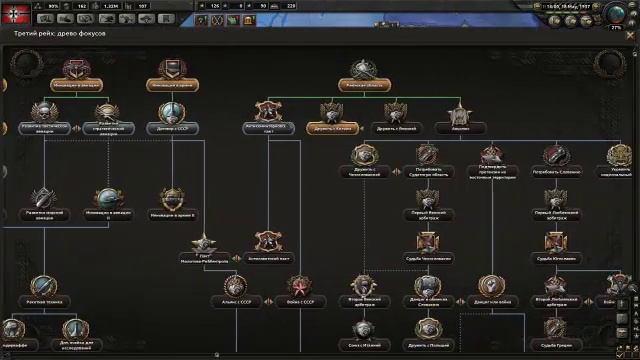Select the Данциг или война fist focus
This screenshot has width=640, height=360.
492,302
